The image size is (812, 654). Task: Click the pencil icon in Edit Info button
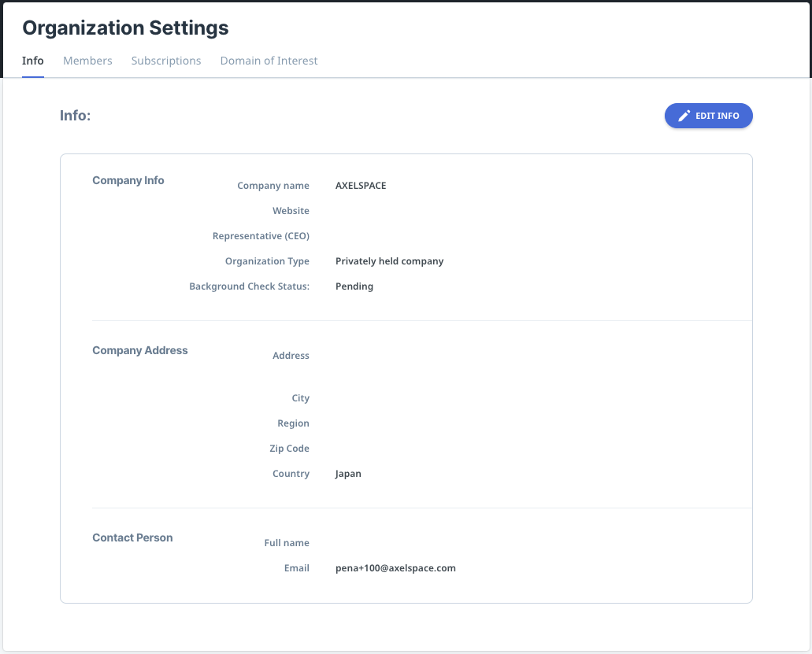point(684,116)
